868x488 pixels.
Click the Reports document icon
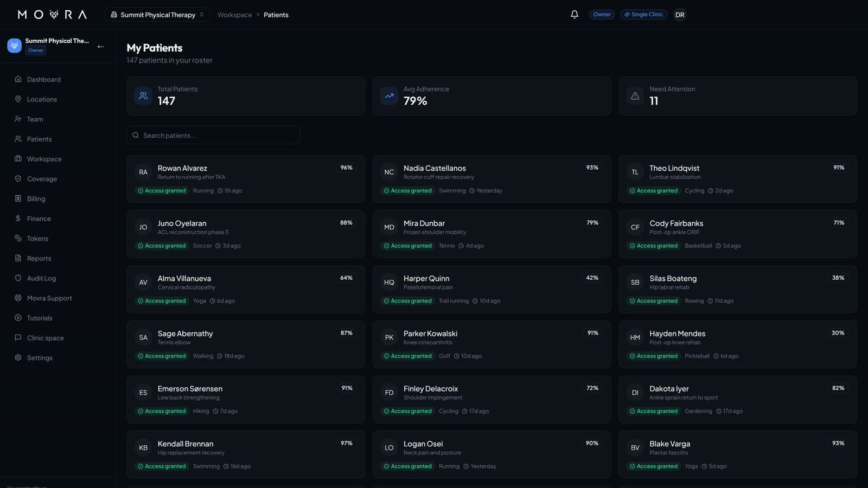click(18, 258)
